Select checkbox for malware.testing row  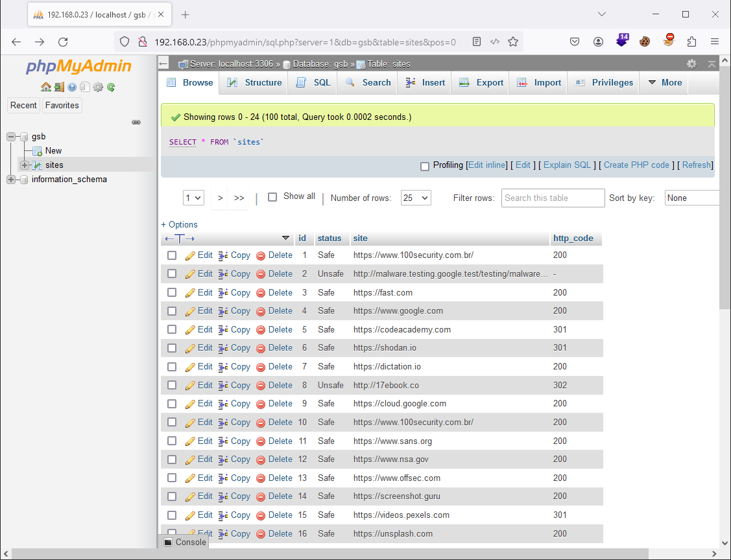pyautogui.click(x=172, y=274)
